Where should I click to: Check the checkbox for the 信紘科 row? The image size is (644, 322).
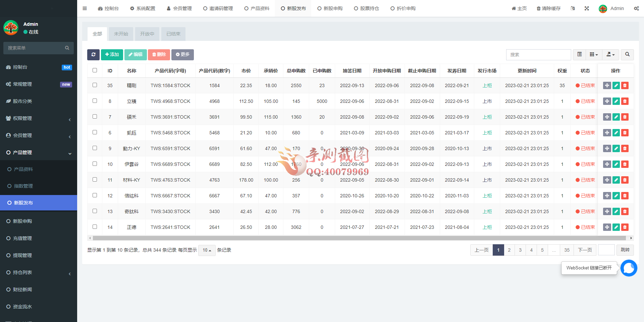tap(95, 195)
